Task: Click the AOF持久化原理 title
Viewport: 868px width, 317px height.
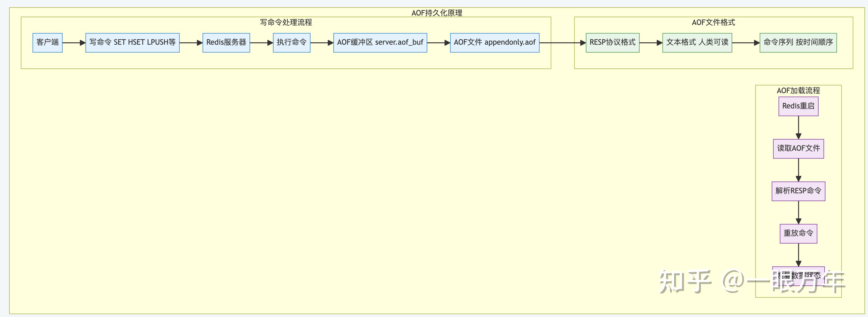Action: point(437,13)
